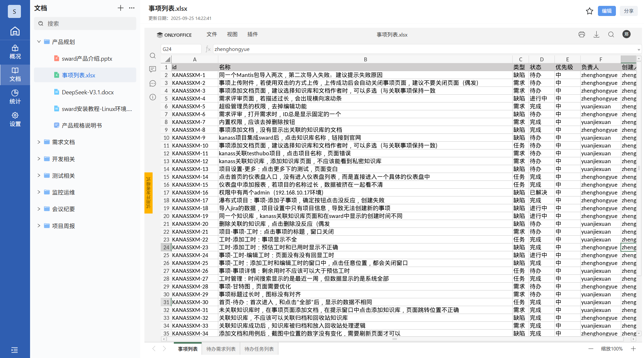Zoom in with the plus button

pos(633,349)
